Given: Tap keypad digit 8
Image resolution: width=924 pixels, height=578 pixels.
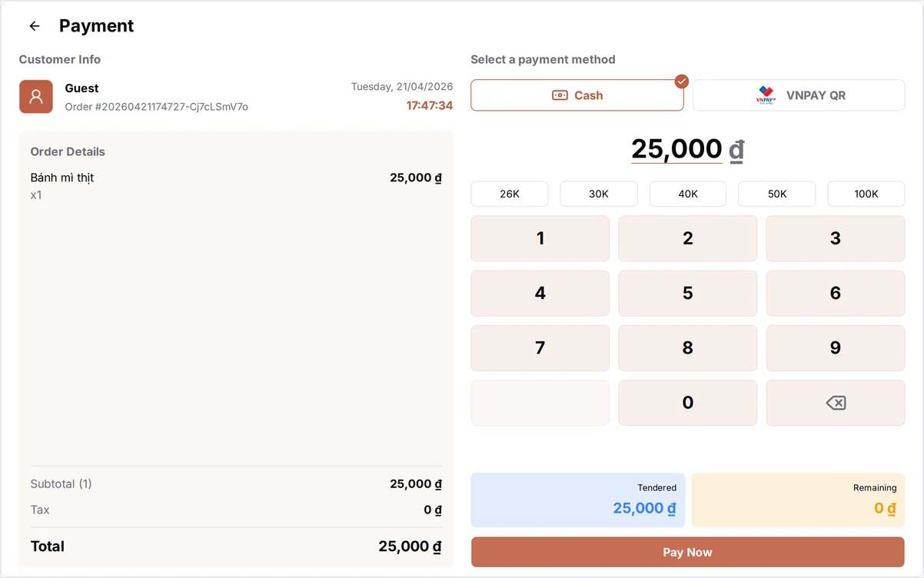Looking at the screenshot, I should click(x=688, y=347).
